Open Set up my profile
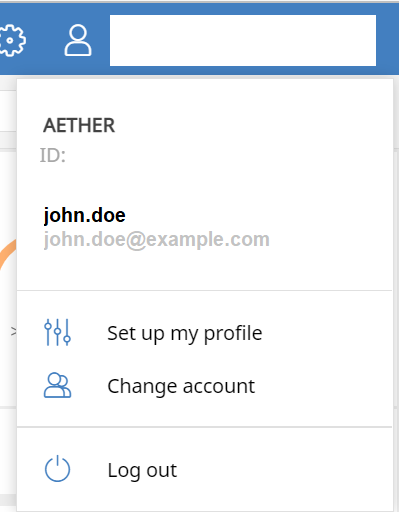The width and height of the screenshot is (399, 512). click(185, 333)
